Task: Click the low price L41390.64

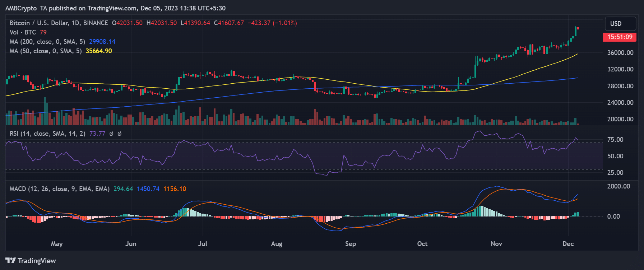Action: point(195,23)
